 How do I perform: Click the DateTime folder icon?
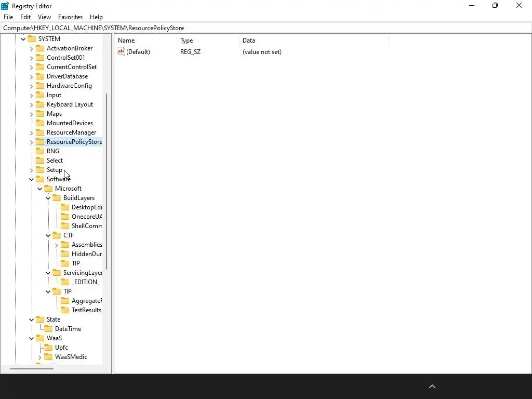pyautogui.click(x=48, y=328)
